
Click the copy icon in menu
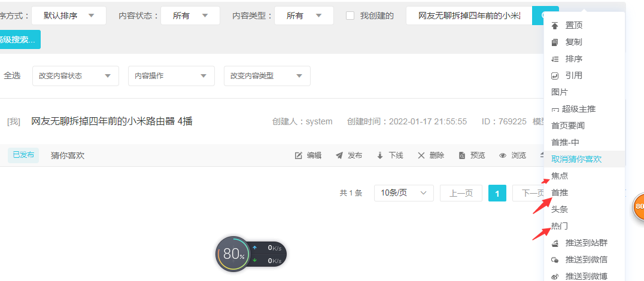click(x=555, y=42)
